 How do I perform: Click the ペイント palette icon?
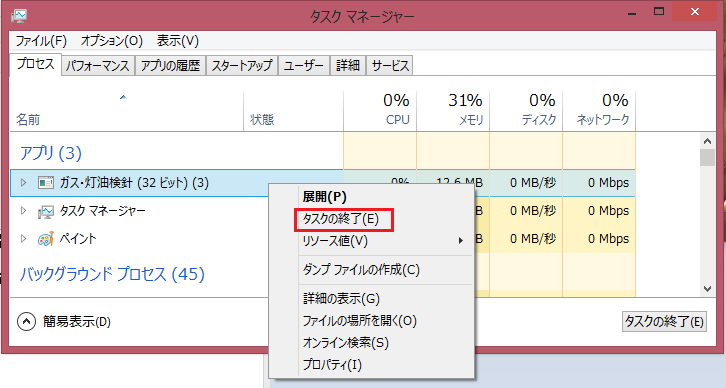point(46,239)
